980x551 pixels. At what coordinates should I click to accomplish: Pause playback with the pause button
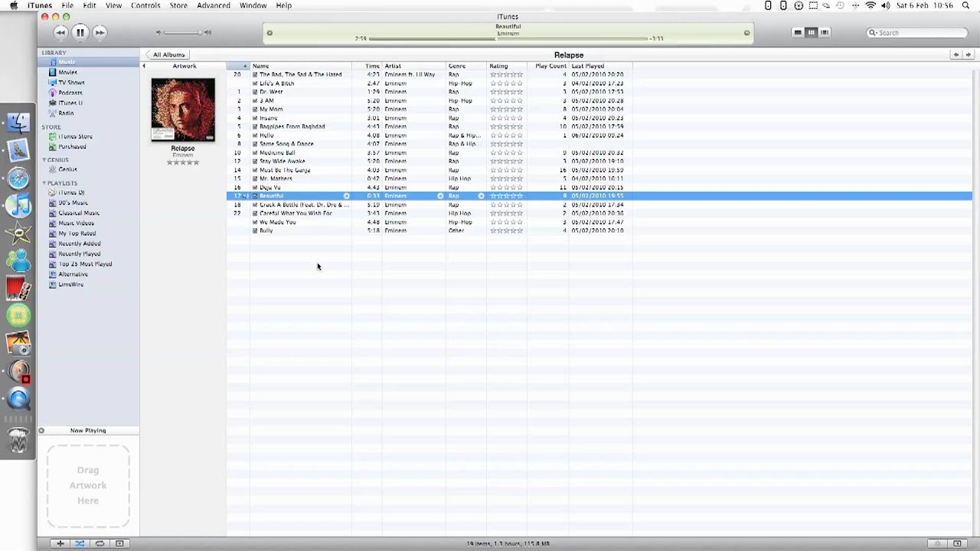tap(80, 32)
